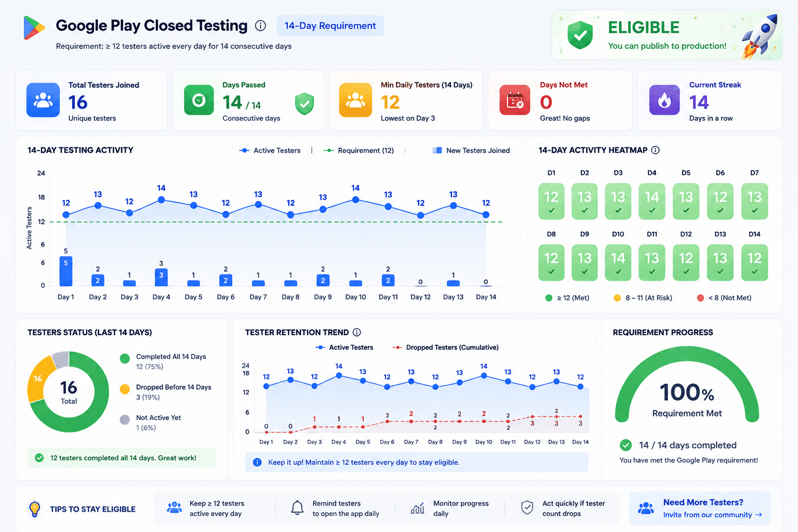This screenshot has height=532, width=798.
Task: Toggle the Active Testers legend in activity chart
Action: click(270, 150)
